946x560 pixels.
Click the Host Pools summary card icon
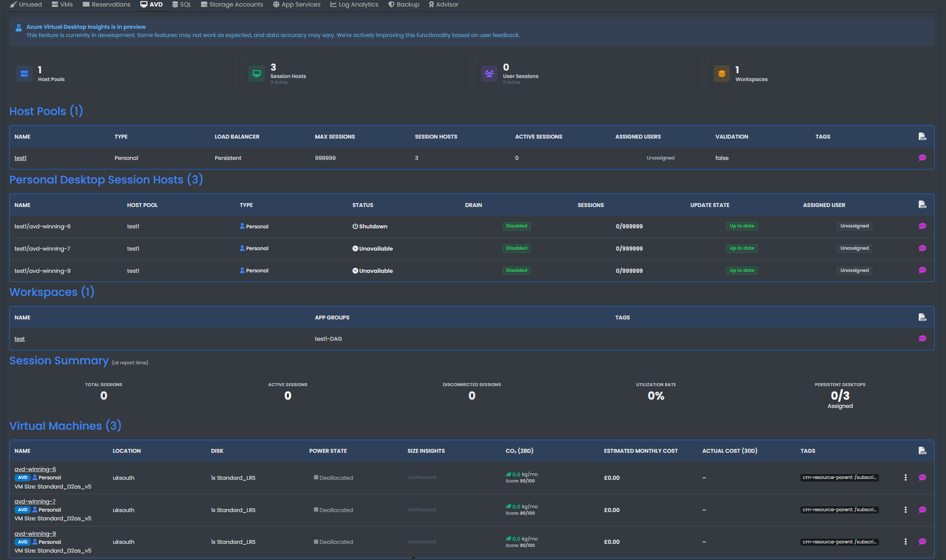(x=24, y=74)
